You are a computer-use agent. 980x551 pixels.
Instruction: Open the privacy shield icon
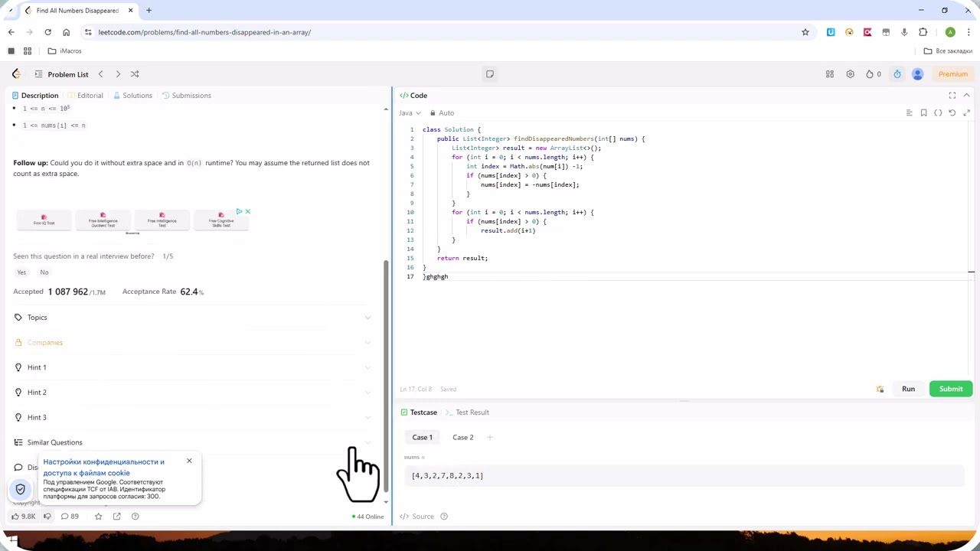pyautogui.click(x=21, y=489)
